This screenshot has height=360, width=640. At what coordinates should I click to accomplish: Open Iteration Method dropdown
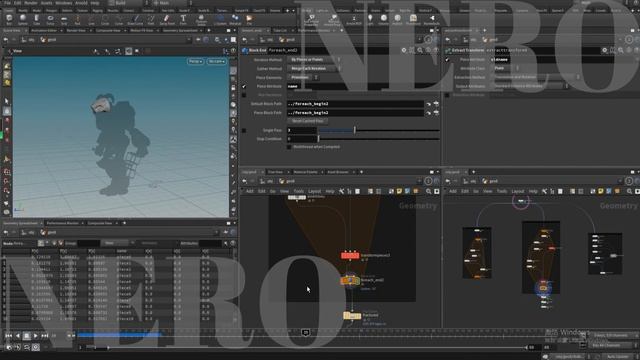point(314,60)
